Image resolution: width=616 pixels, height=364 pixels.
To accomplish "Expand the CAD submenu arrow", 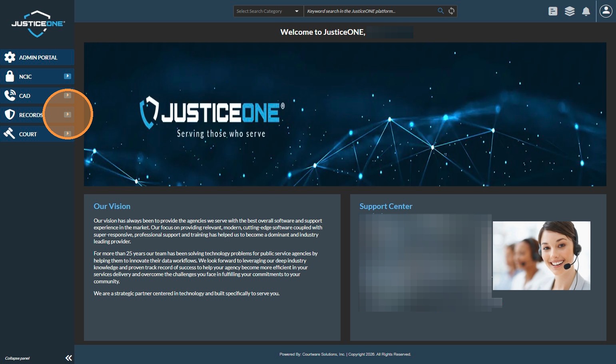I will tap(68, 95).
